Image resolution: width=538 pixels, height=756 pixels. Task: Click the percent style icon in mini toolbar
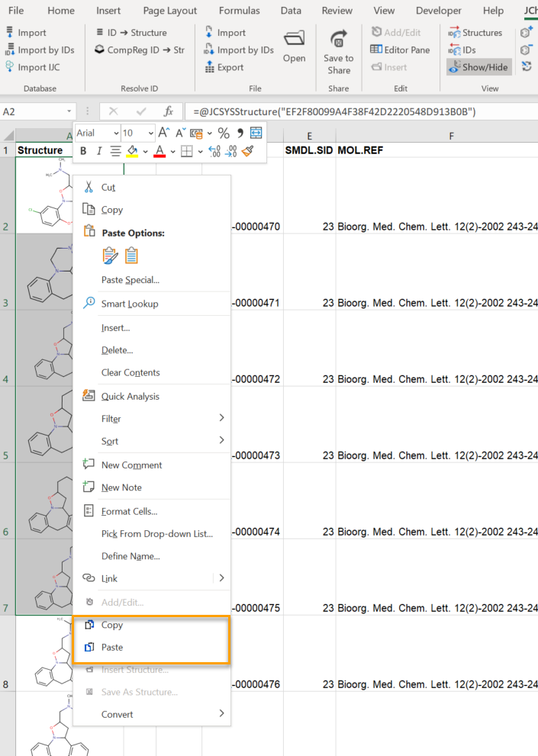224,133
